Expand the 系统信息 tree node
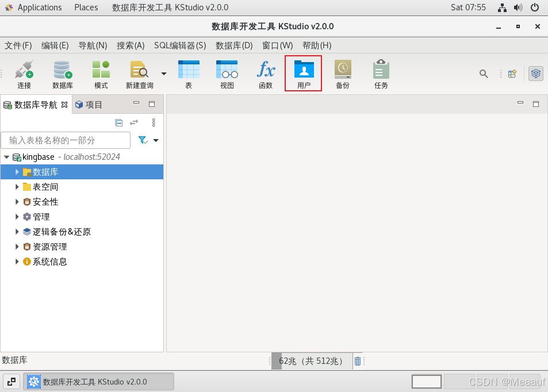The height and width of the screenshot is (392, 548). [17, 262]
